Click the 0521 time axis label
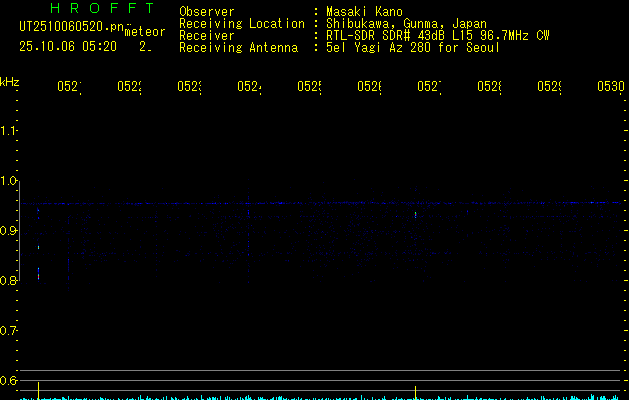Screen dimensions: 629x400 tap(69, 86)
